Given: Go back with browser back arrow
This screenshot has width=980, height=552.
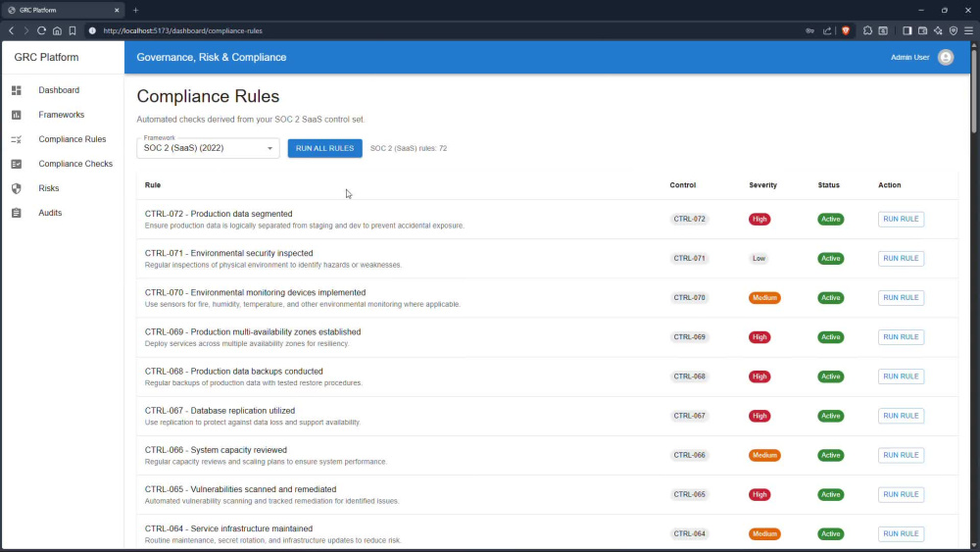Looking at the screenshot, I should [x=11, y=30].
